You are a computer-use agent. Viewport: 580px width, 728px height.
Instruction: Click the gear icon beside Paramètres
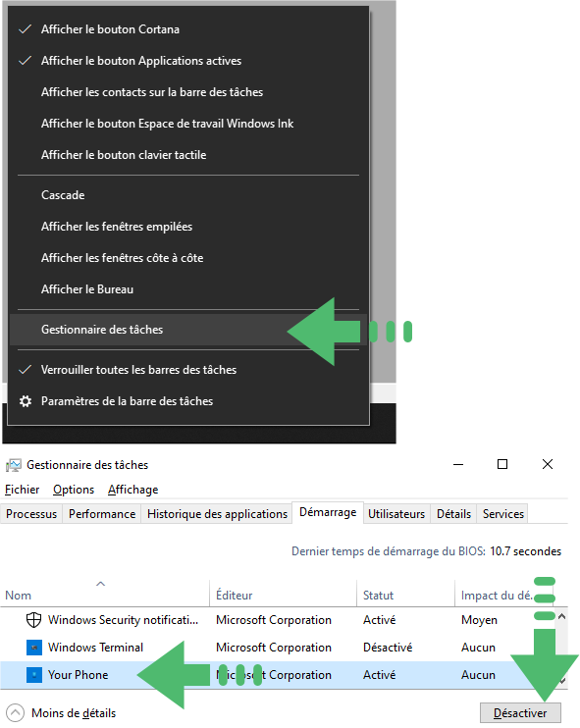point(26,401)
